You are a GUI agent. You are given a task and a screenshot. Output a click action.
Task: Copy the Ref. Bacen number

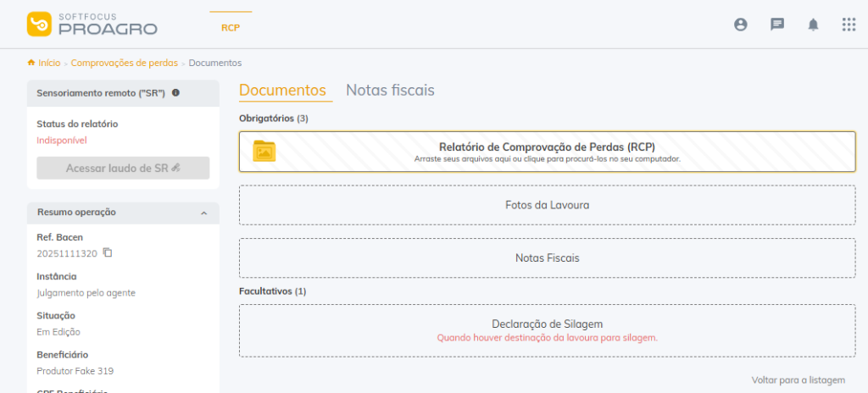pos(108,252)
